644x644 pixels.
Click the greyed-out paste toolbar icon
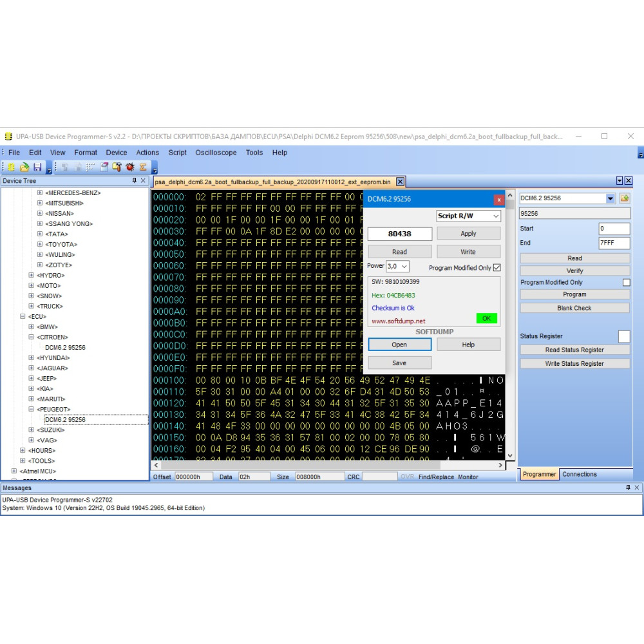point(78,167)
